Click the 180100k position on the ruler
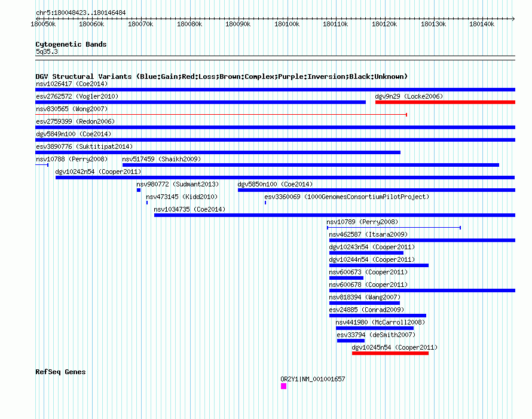The width and height of the screenshot is (532, 419). point(287,24)
